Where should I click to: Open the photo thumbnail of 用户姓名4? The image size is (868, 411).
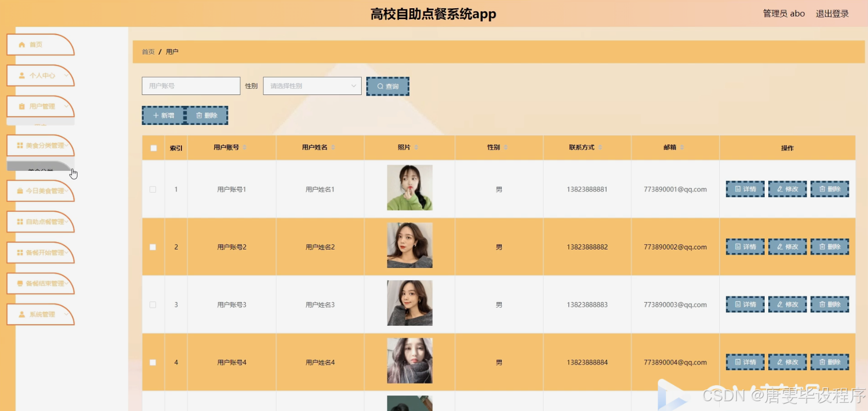coord(410,361)
